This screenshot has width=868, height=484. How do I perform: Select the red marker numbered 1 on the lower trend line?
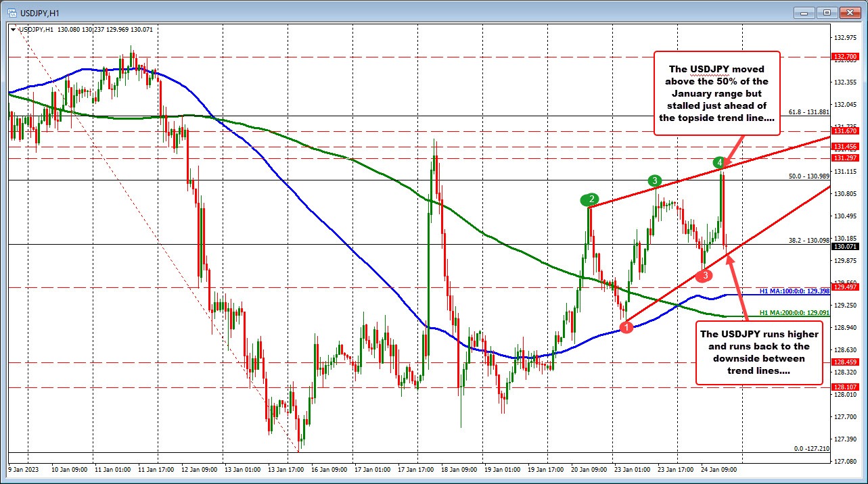pos(626,326)
